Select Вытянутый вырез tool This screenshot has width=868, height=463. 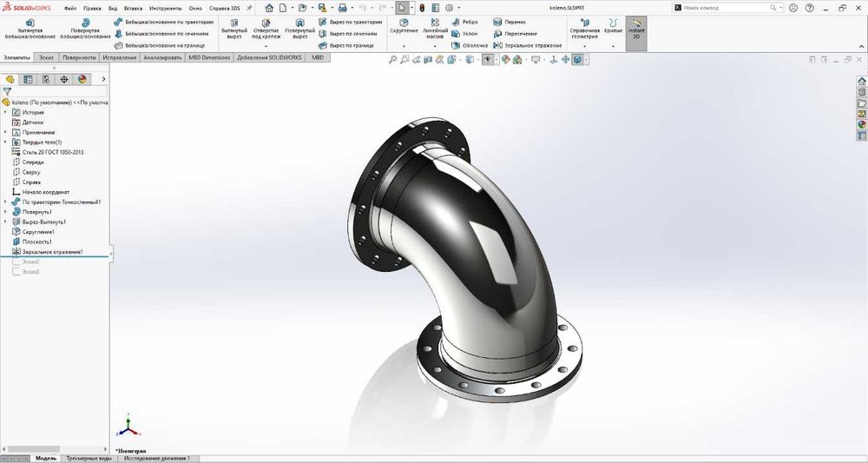click(x=234, y=30)
